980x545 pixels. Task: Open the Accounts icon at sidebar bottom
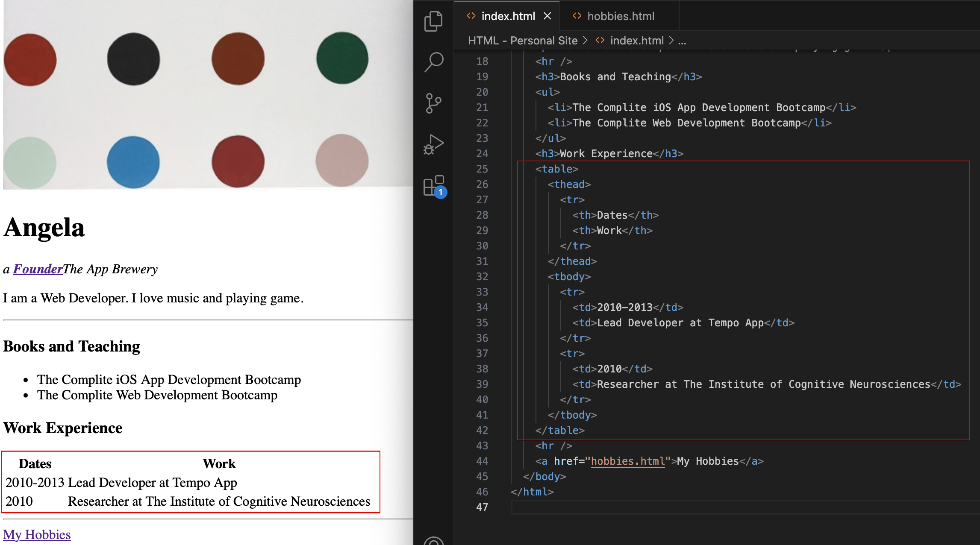tap(433, 541)
